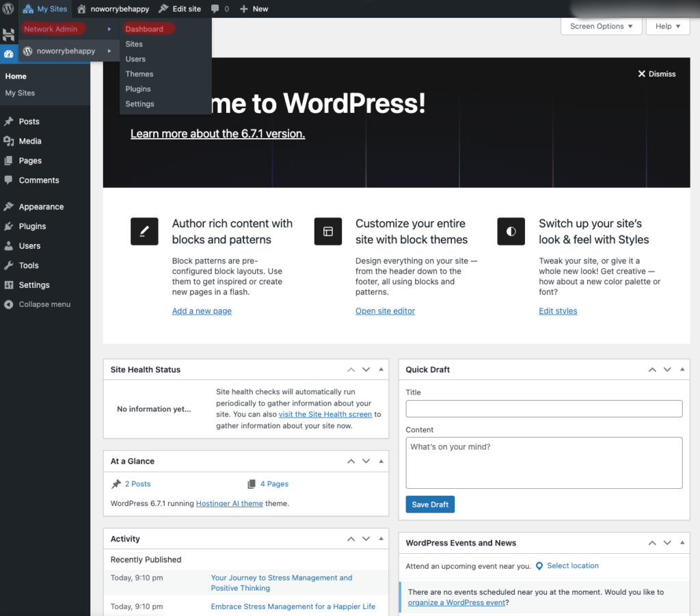The width and height of the screenshot is (700, 616).
Task: Click the Open site editor link
Action: pos(386,311)
